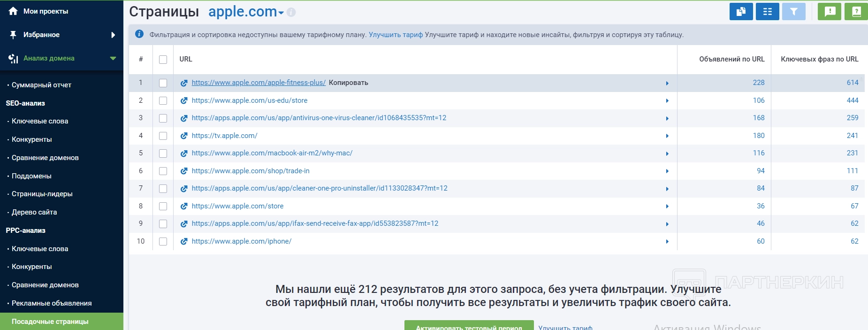Check the box for row 10 apple.com/iphone
868x330 pixels.
(x=163, y=241)
